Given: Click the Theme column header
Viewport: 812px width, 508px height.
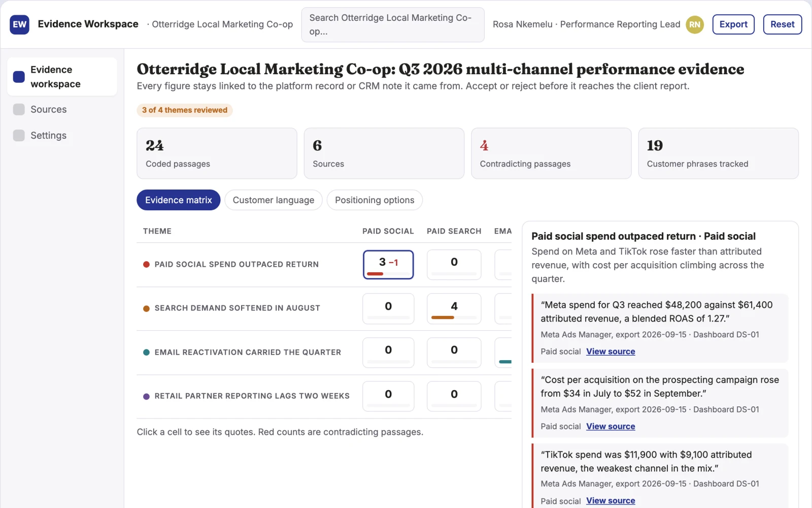Looking at the screenshot, I should [x=157, y=231].
